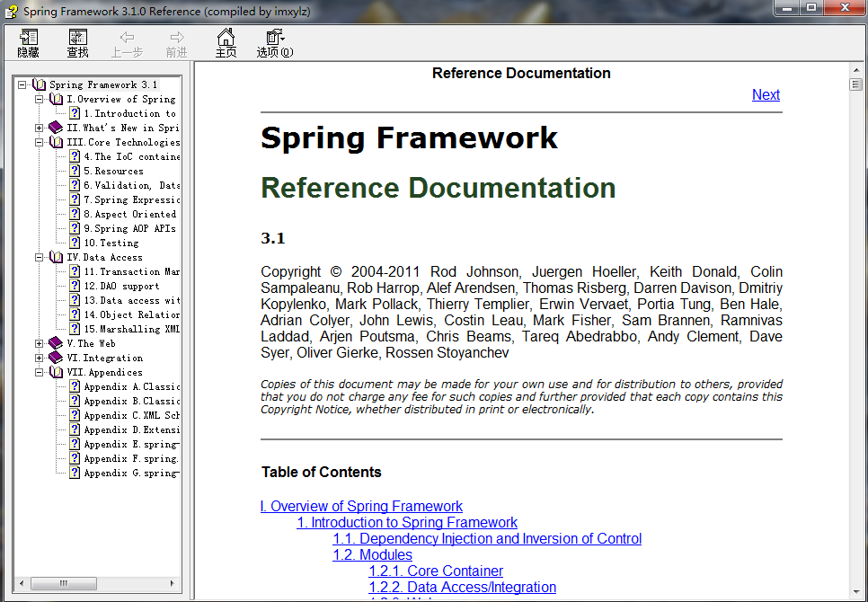Click the open book icon beside IV. Data Access

pos(56,257)
